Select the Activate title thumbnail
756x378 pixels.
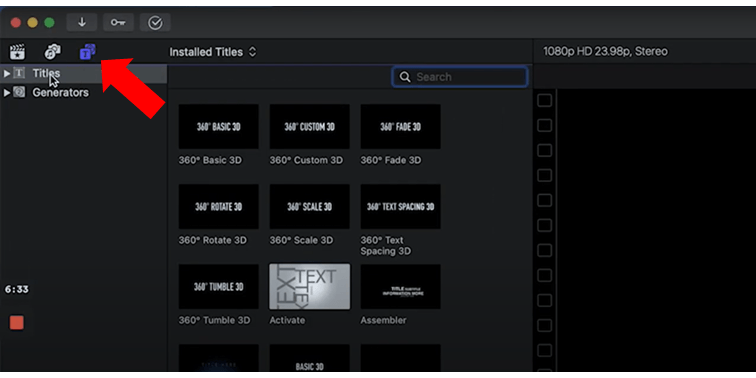tap(310, 286)
